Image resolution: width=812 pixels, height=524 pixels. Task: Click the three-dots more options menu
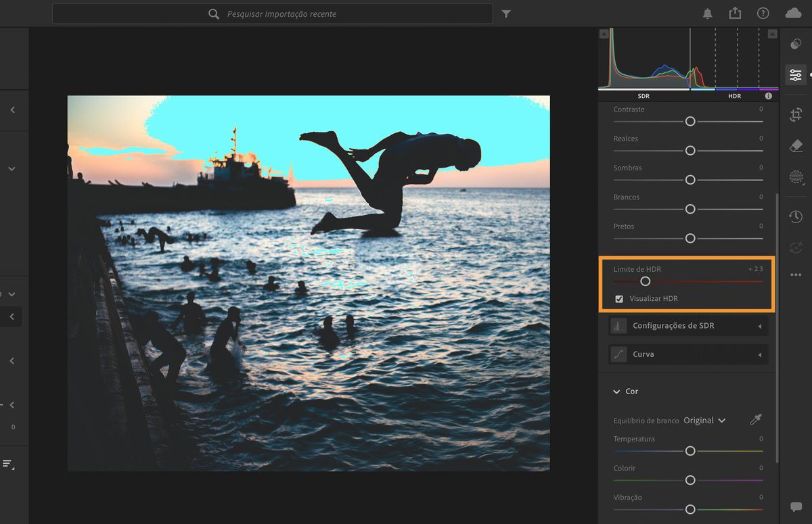pos(796,275)
